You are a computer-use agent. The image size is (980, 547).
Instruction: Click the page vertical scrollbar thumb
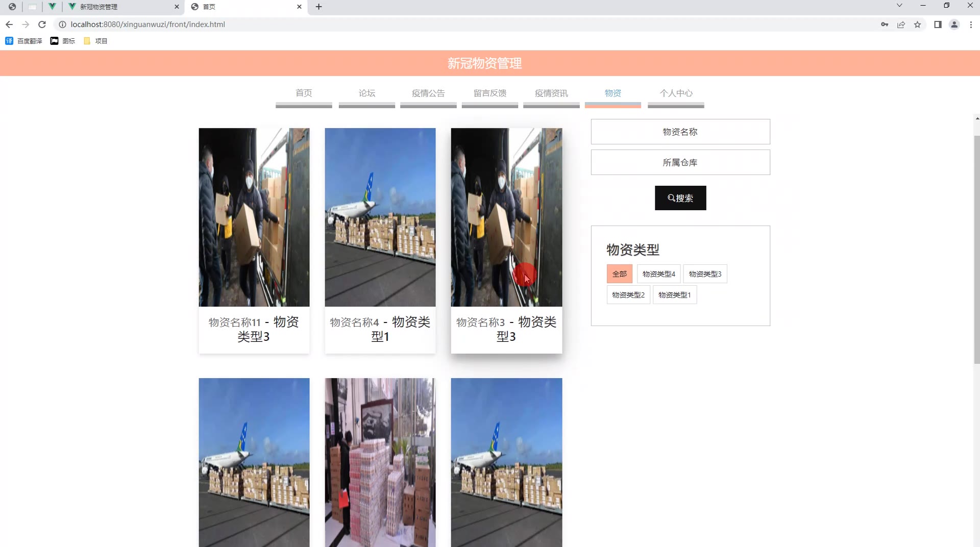977,249
